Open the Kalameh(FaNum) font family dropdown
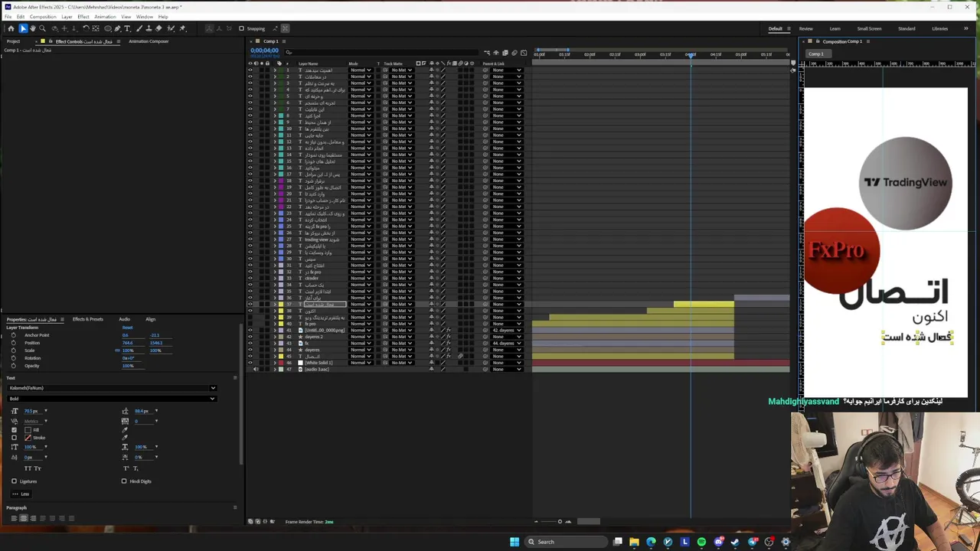Image resolution: width=980 pixels, height=551 pixels. coord(112,388)
